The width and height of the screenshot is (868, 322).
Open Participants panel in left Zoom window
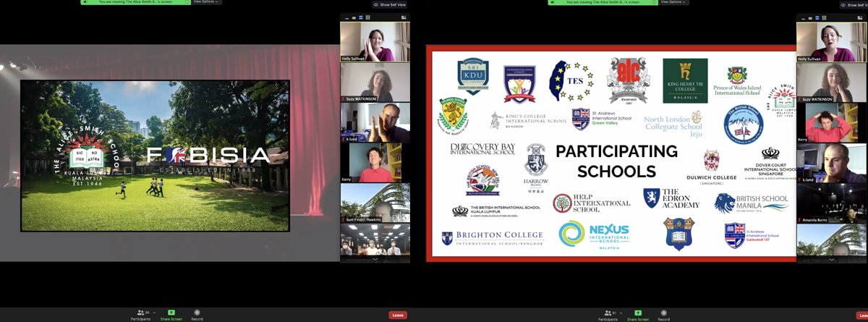click(140, 315)
